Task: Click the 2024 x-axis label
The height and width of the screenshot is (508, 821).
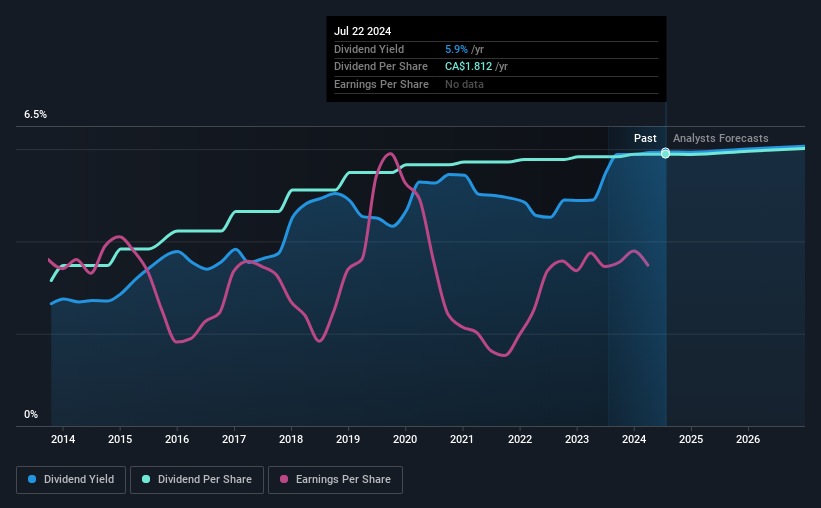Action: click(x=634, y=439)
